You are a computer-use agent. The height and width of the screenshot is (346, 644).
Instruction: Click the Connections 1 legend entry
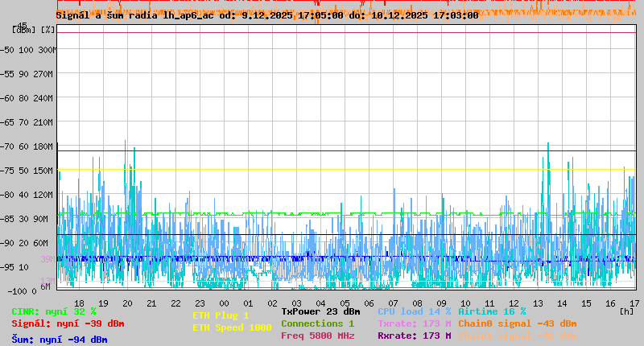coord(317,323)
